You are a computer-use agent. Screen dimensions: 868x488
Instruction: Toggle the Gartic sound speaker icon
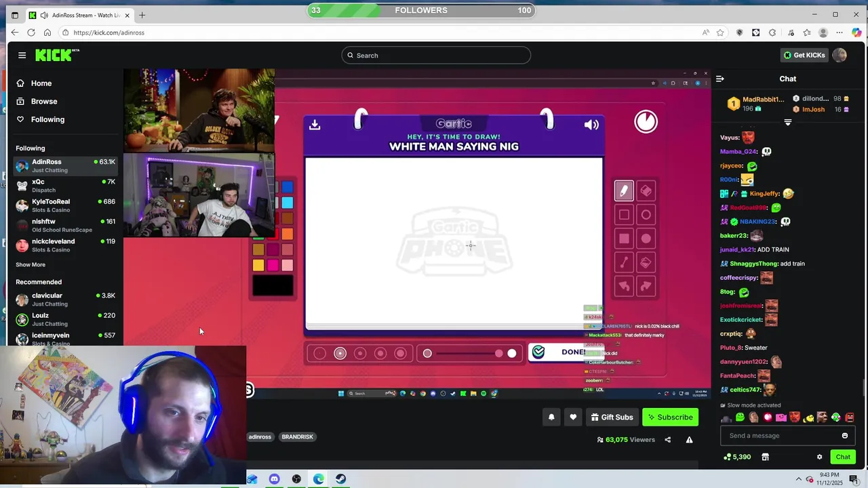(591, 125)
